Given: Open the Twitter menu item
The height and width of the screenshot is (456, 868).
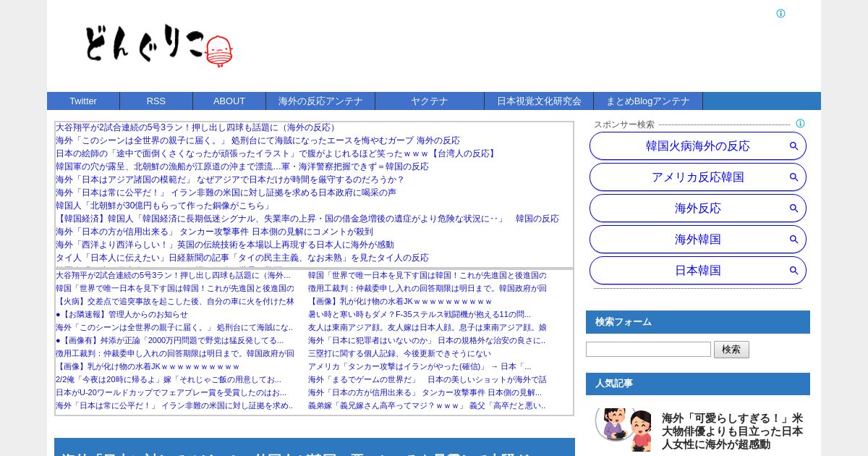Looking at the screenshot, I should (x=83, y=101).
